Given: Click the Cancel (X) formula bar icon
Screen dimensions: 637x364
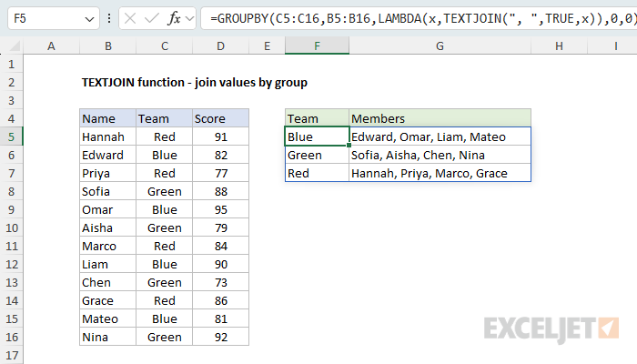Looking at the screenshot, I should pos(130,18).
